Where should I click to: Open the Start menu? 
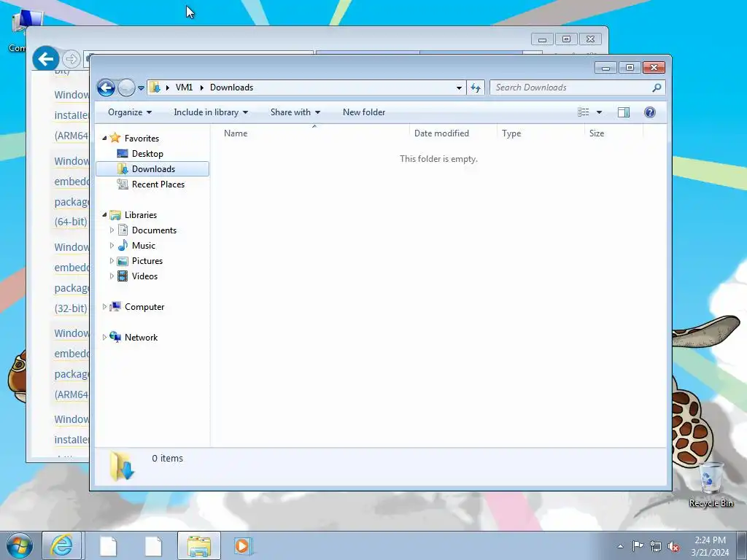[x=20, y=545]
